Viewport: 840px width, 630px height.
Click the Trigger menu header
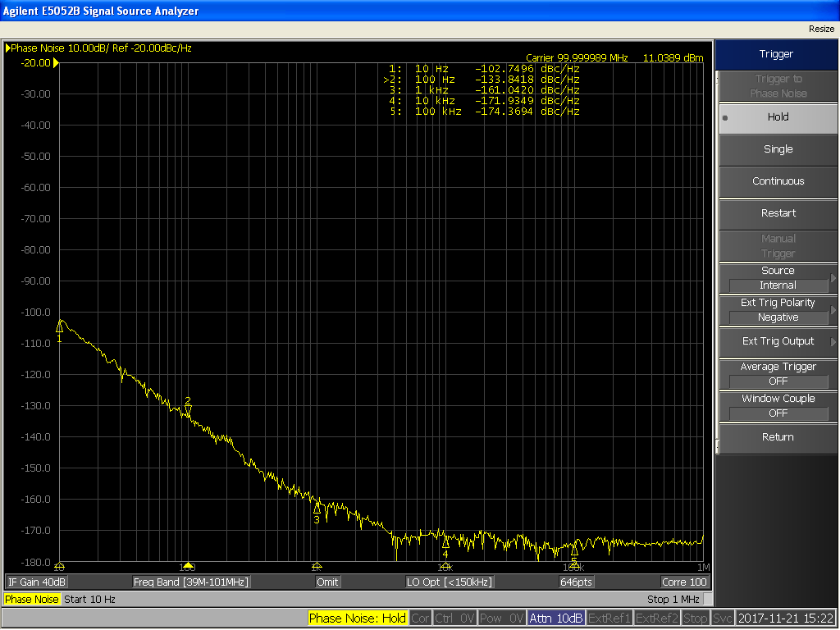click(x=776, y=54)
